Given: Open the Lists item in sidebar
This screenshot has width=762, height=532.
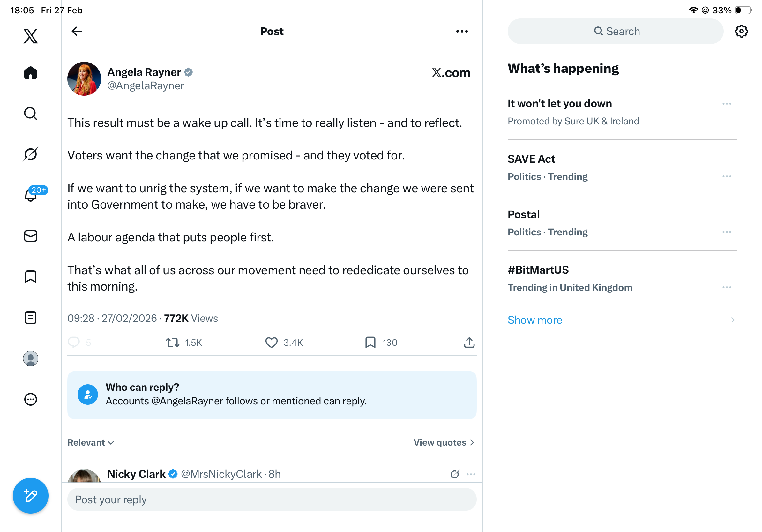Looking at the screenshot, I should 31,318.
